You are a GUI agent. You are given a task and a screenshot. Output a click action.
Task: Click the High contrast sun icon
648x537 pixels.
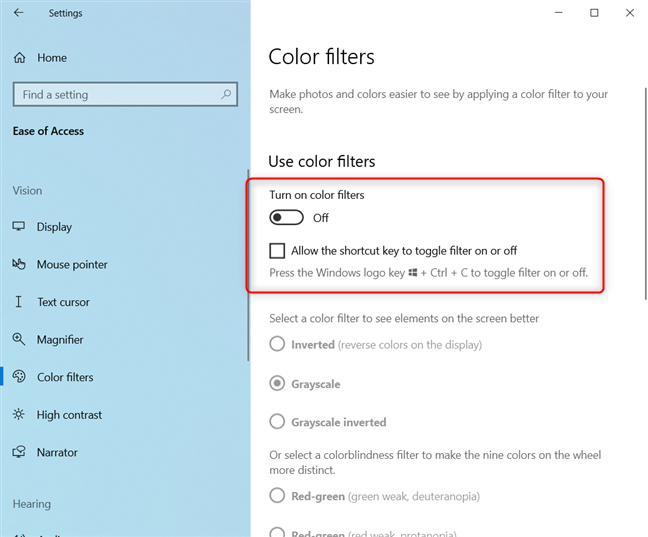19,414
